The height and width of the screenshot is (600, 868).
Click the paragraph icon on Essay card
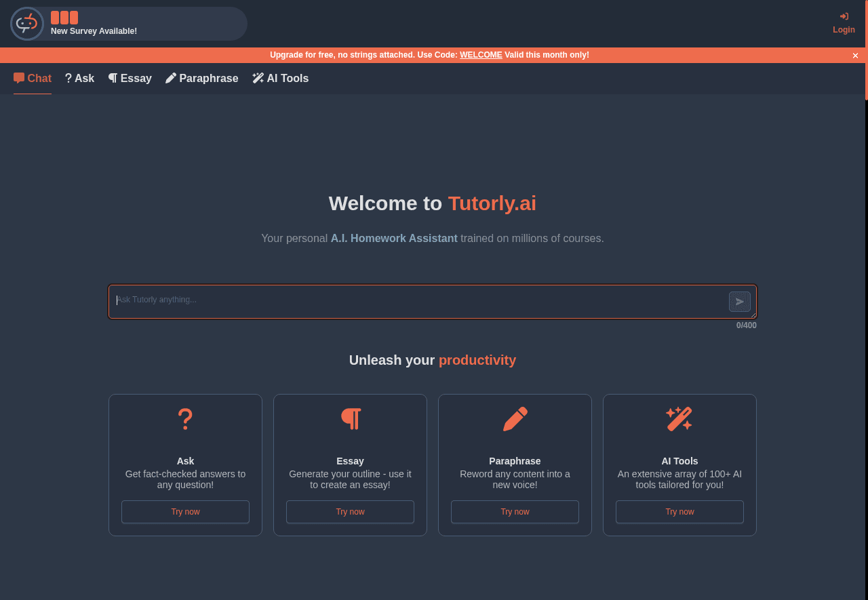coord(349,418)
